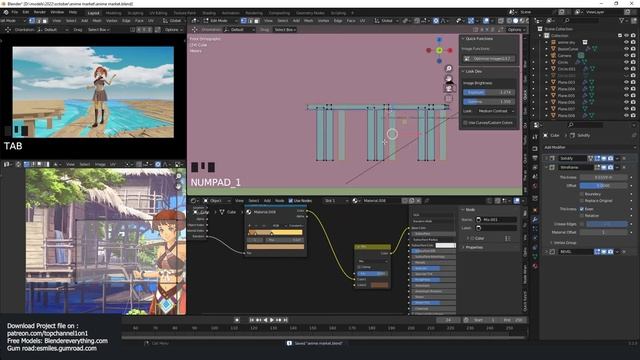Toggle visibility eye of Circle.001
Viewport: 640px width, 360px height.
[626, 69]
